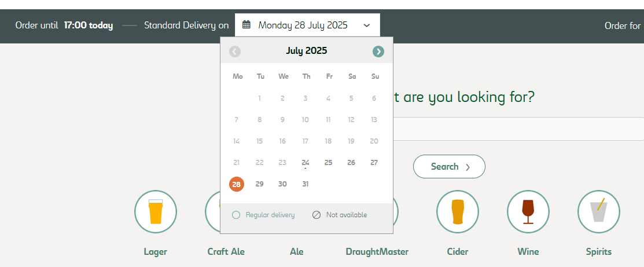Viewport: 644px width, 267px height.
Task: Select the Cider glass category icon
Action: point(457,211)
